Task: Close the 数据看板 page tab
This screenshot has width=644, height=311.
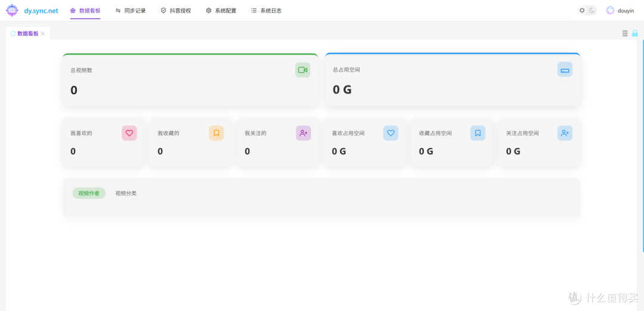Action: point(43,33)
